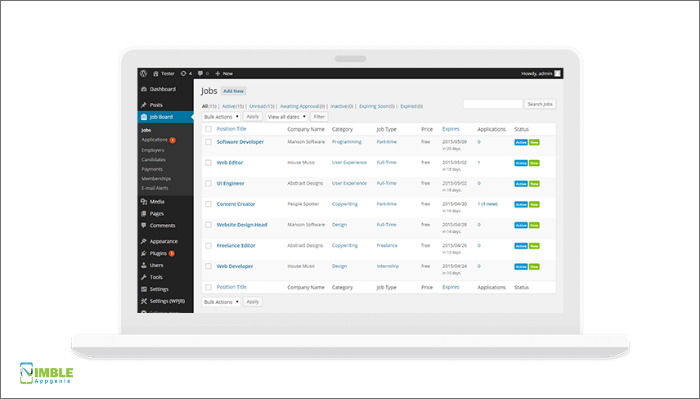This screenshot has height=399, width=700.
Task: Click the WordPress logo icon in admin bar
Action: [x=143, y=74]
